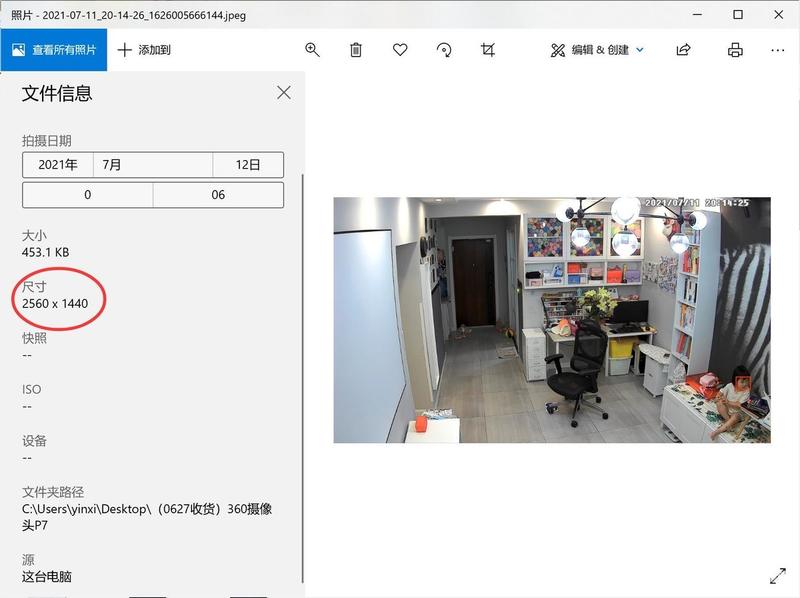Click the info panel vertical scrollbar

303,378
